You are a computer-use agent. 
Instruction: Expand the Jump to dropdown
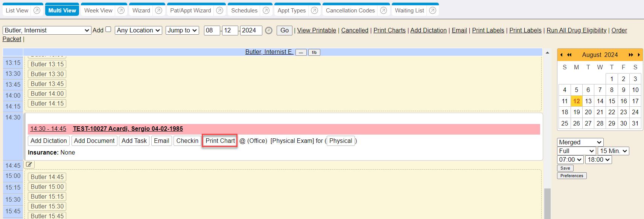click(x=182, y=30)
